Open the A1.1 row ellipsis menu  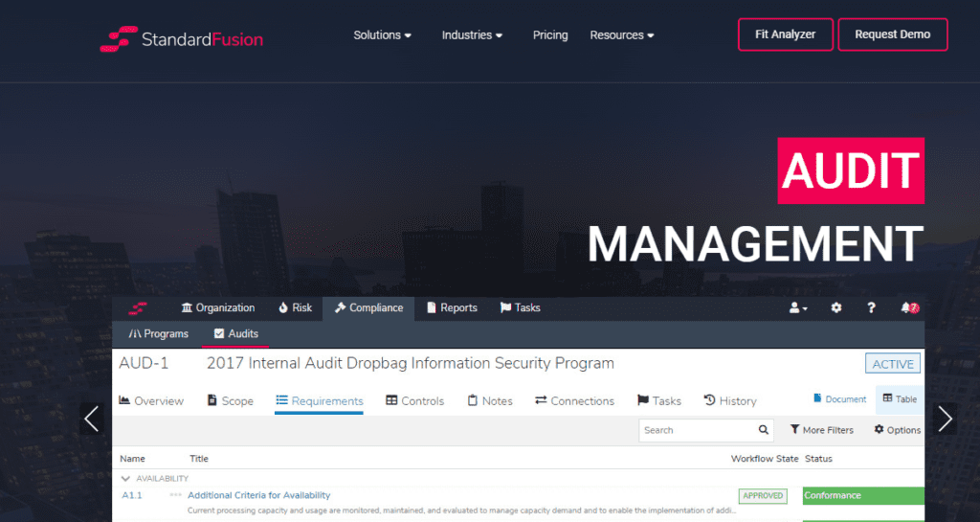point(176,495)
